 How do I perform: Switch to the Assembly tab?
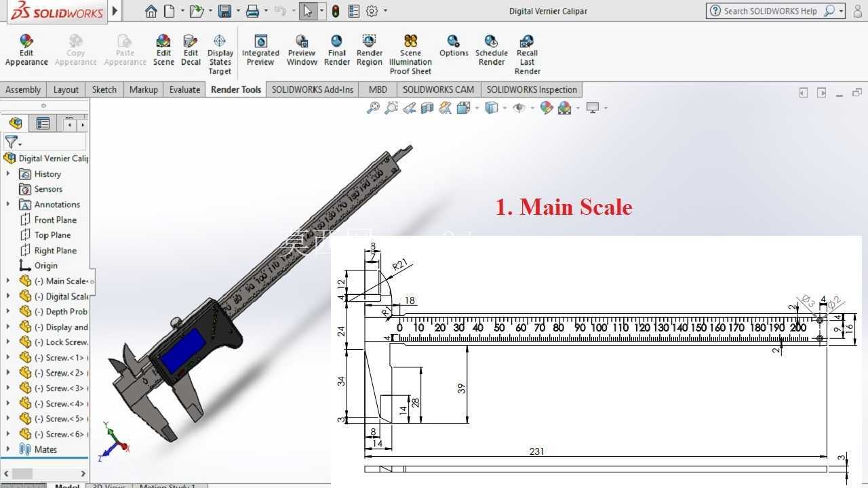(x=23, y=89)
